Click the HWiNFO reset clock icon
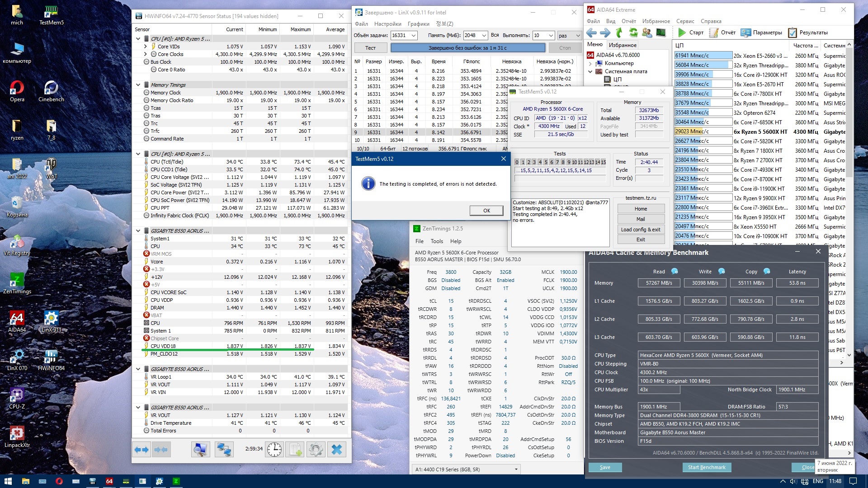Viewport: 868px width, 488px height. 274,449
